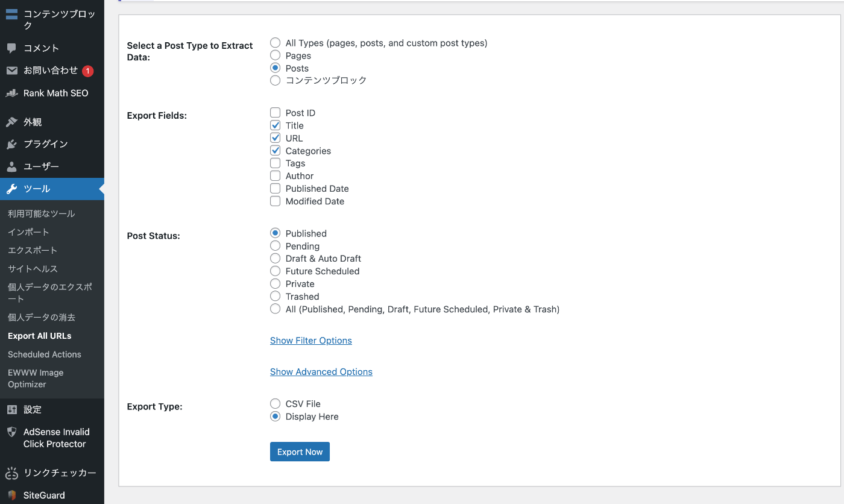Open サイトヘルス submenu item
Viewport: 844px width, 504px height.
click(33, 269)
